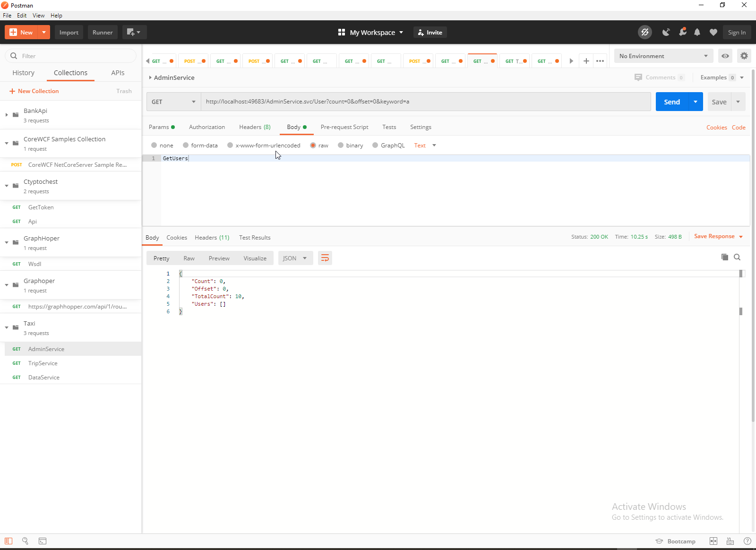This screenshot has width=756, height=550.
Task: Open manage environments gear icon
Action: pyautogui.click(x=744, y=56)
